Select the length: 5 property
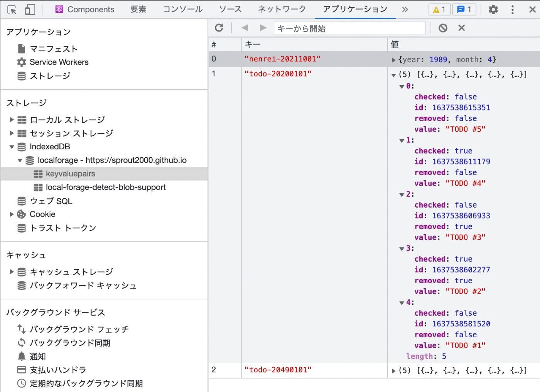Image resolution: width=540 pixels, height=392 pixels. tap(426, 356)
